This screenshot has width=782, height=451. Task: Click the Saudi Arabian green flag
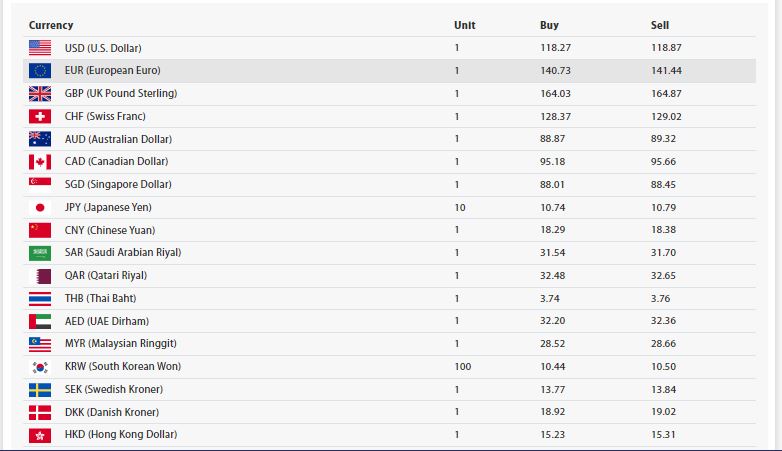(40, 253)
